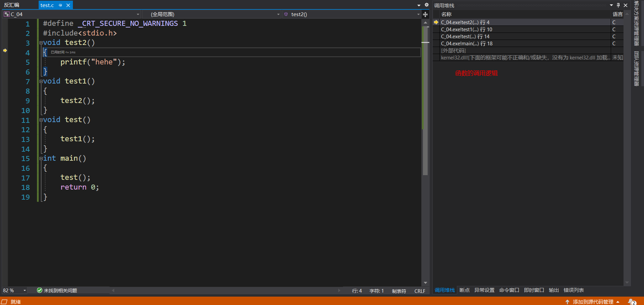Viewport: 644px width, 305px height.
Task: Click the 已用时间 <= 1ms perf tip
Action: 63,52
